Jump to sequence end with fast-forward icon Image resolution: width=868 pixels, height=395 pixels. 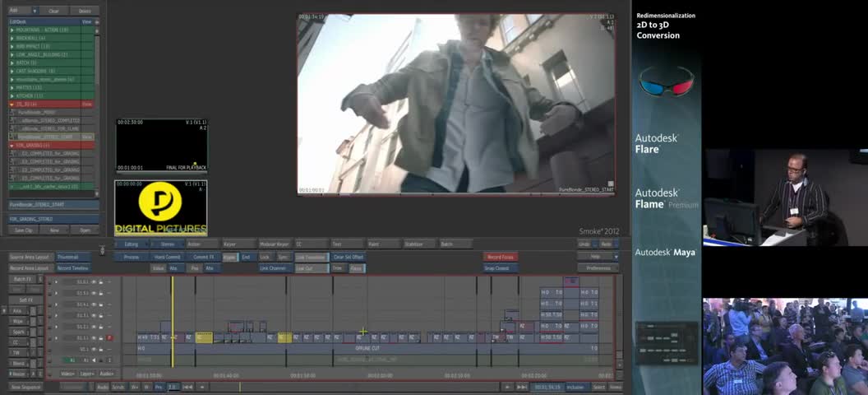521,387
